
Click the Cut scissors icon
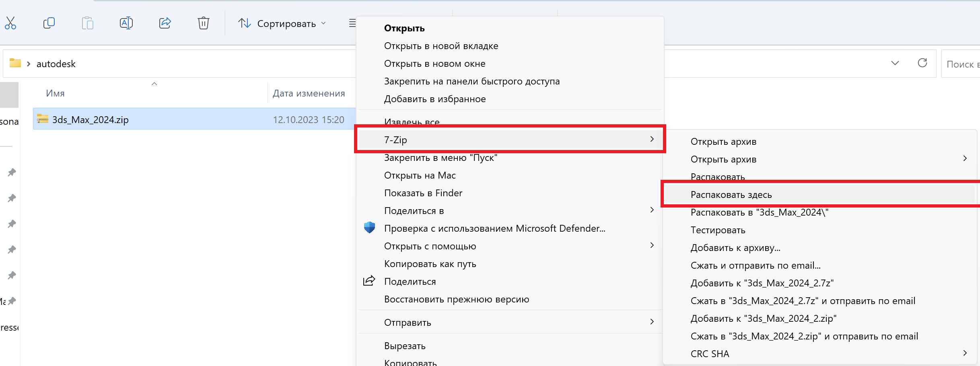click(10, 23)
